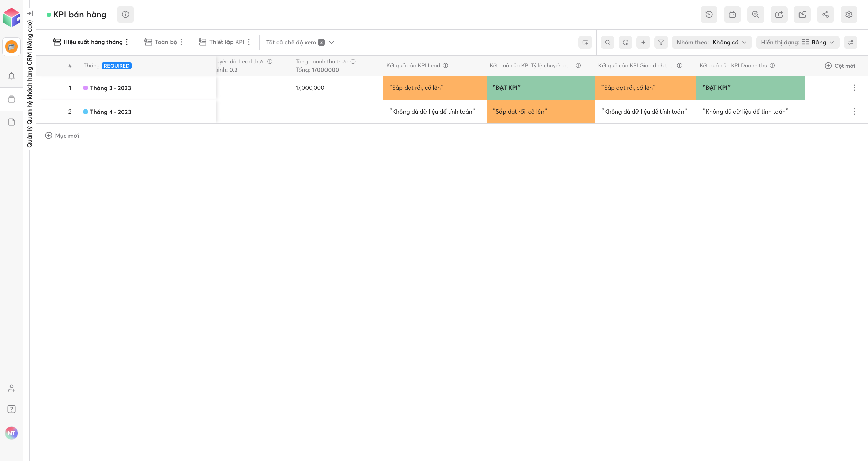Add a new column with Cột mới
Screen dimensions: 868x461
tap(840, 66)
